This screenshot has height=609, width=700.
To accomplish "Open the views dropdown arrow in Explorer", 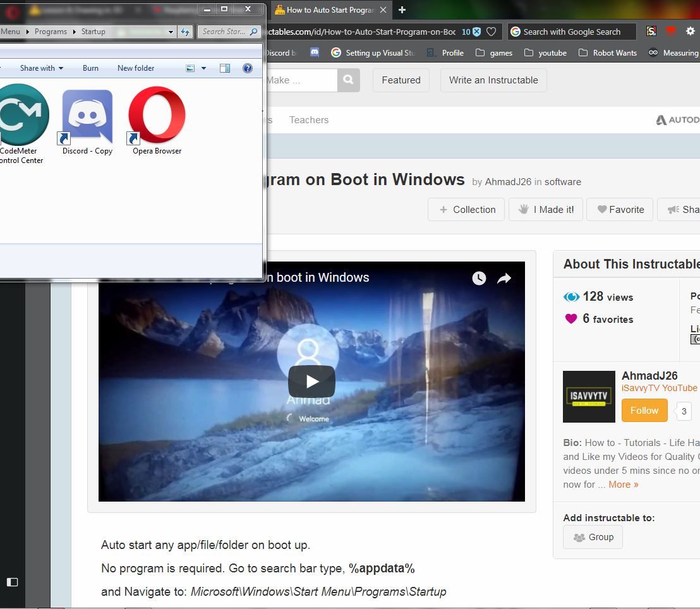I will pyautogui.click(x=203, y=68).
